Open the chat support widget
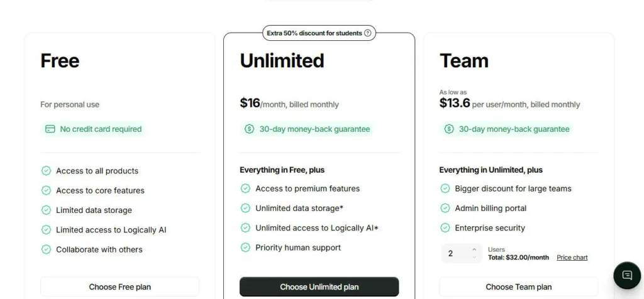Image resolution: width=644 pixels, height=299 pixels. tap(627, 275)
